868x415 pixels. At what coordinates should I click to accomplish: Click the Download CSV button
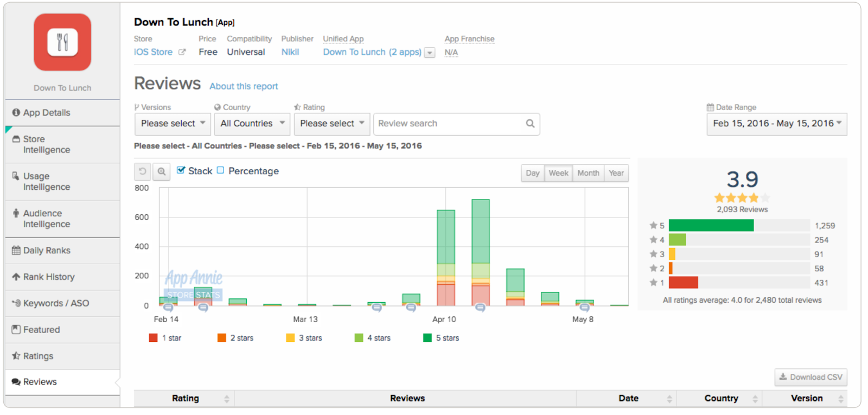811,377
